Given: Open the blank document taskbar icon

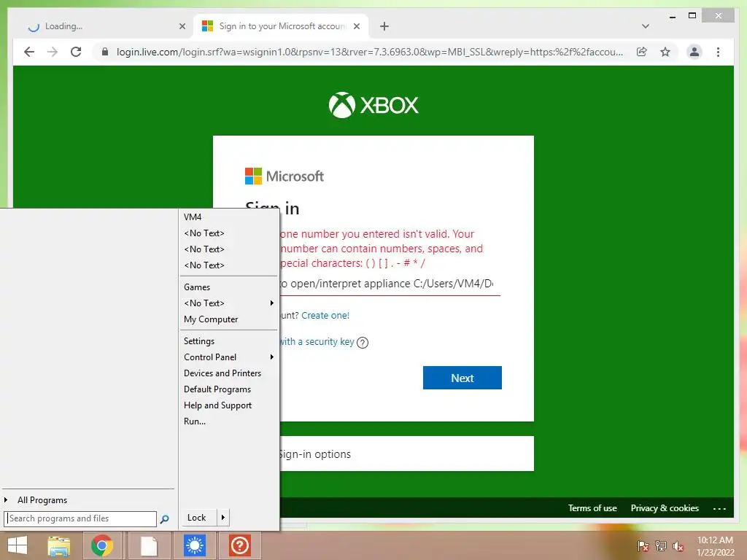Looking at the screenshot, I should click(x=149, y=545).
